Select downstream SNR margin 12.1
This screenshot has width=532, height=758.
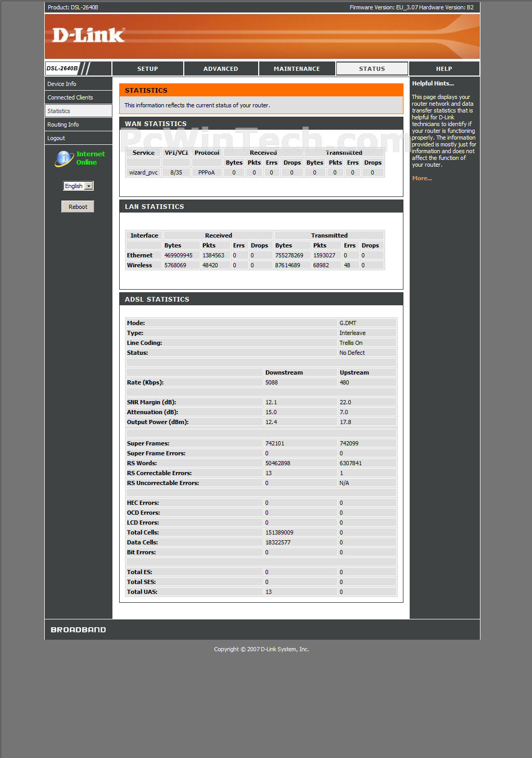(x=271, y=402)
